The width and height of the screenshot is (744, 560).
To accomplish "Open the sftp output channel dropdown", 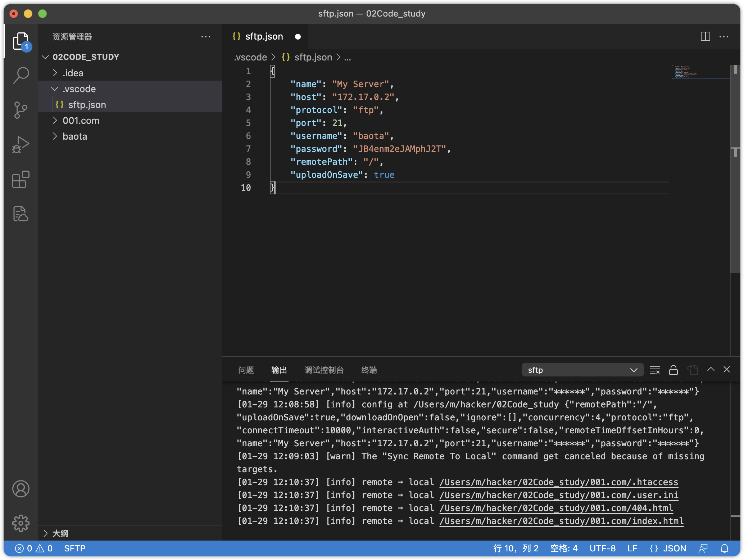I will (x=582, y=370).
